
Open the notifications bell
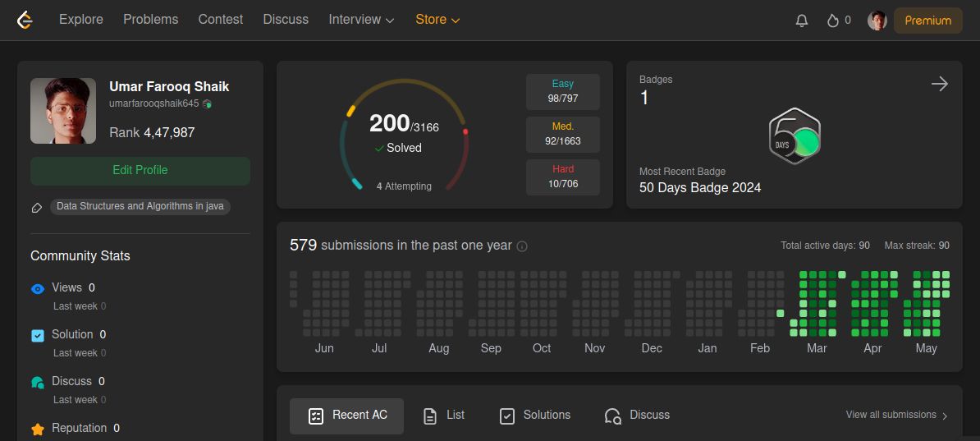(802, 20)
